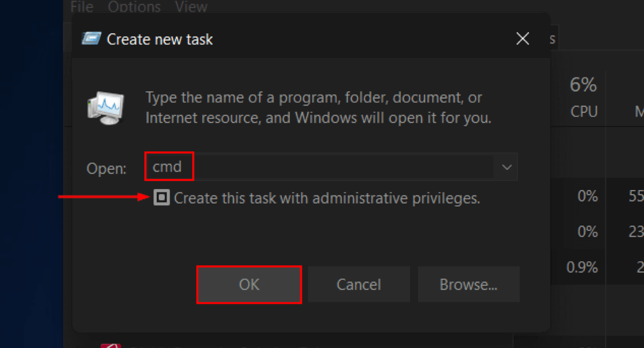Open the Options menu in Task Manager

click(x=134, y=7)
